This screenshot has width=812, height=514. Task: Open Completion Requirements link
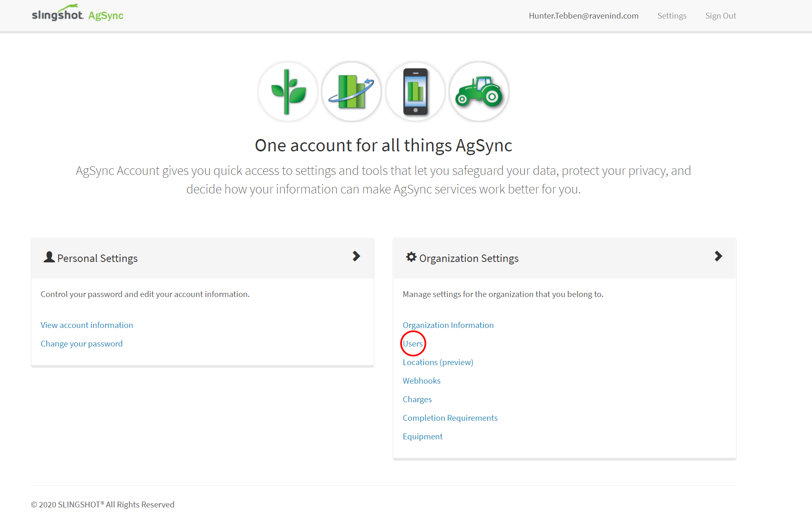(x=450, y=418)
